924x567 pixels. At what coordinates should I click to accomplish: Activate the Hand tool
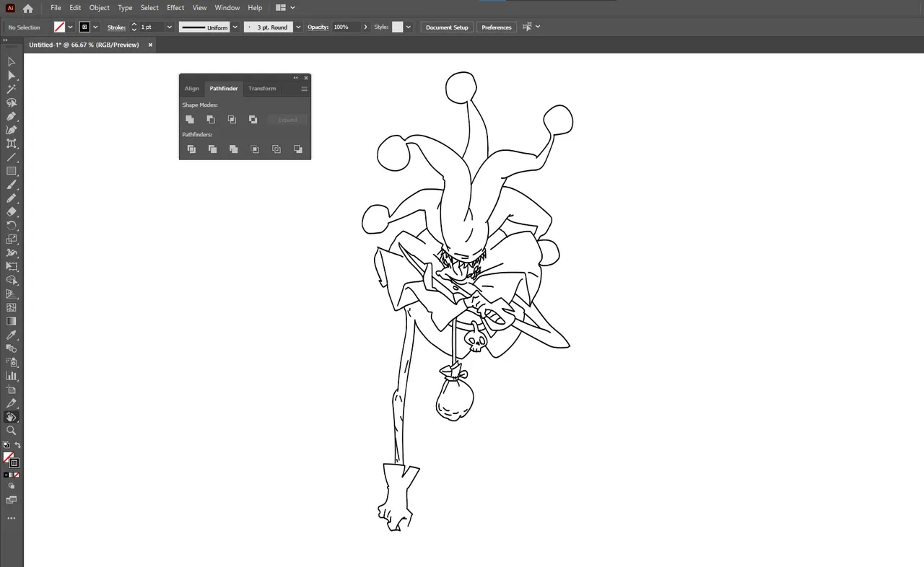tap(11, 417)
